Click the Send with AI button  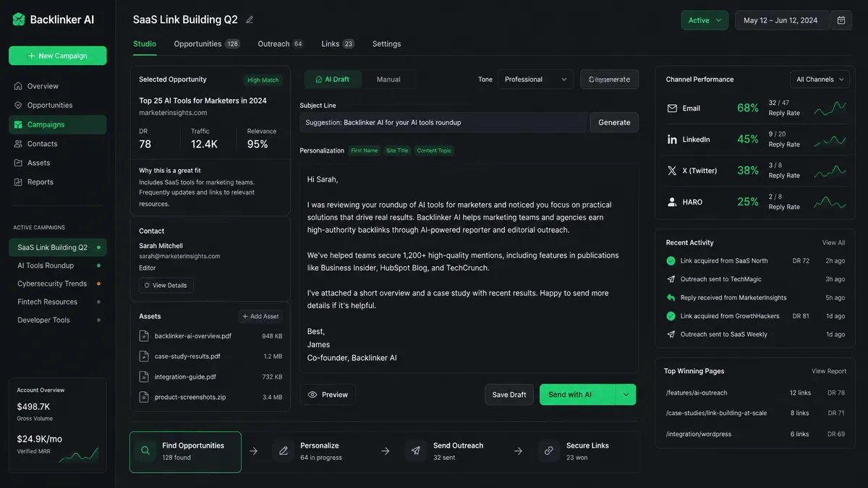point(577,395)
